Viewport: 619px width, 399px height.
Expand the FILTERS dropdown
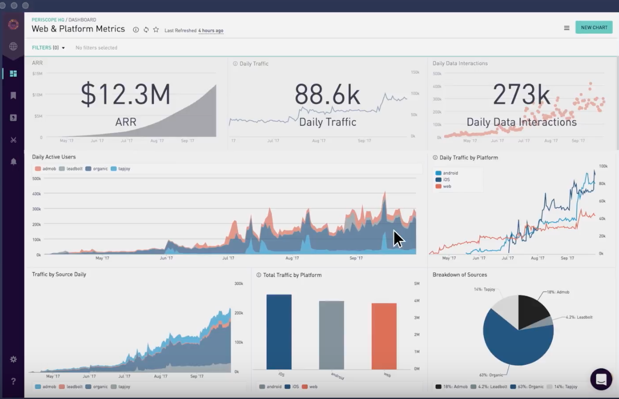(x=48, y=48)
